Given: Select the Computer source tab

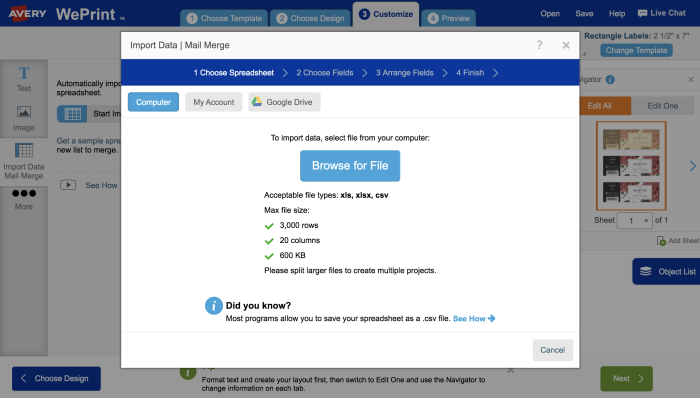Looking at the screenshot, I should point(153,102).
